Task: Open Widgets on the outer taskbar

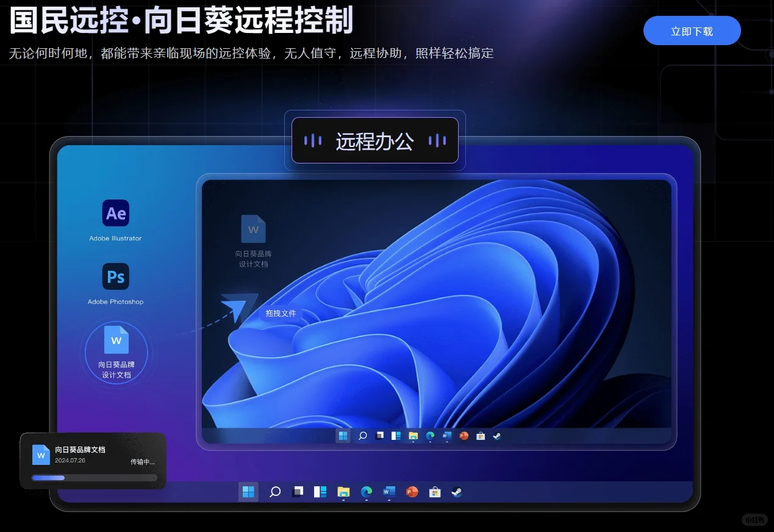Action: point(320,492)
